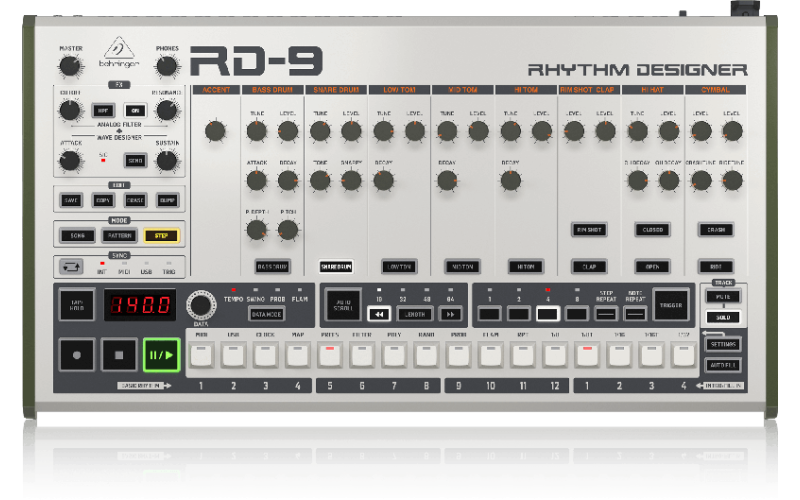This screenshot has height=500, width=800.
Task: Select the CLAP voice button
Action: coord(589,267)
